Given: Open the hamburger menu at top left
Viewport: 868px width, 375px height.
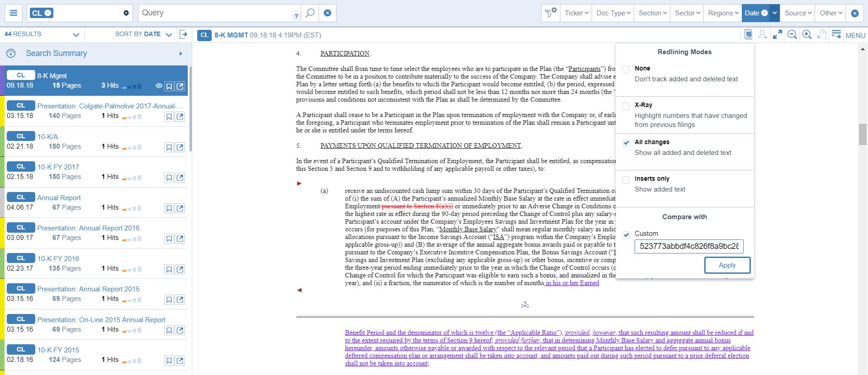Looking at the screenshot, I should point(14,13).
